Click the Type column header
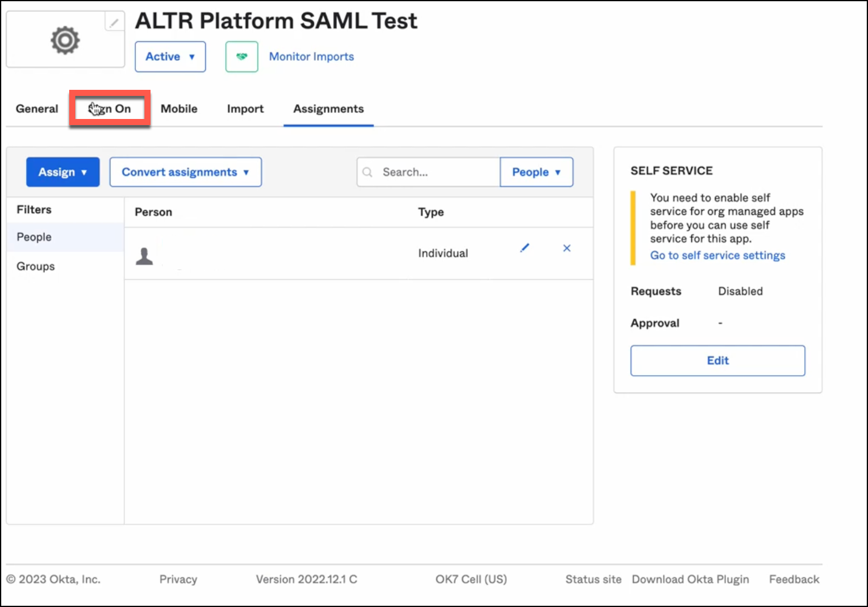 click(431, 212)
